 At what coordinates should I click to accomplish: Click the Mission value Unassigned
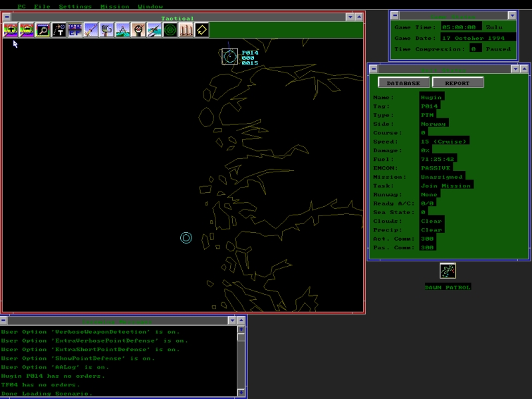(x=442, y=177)
